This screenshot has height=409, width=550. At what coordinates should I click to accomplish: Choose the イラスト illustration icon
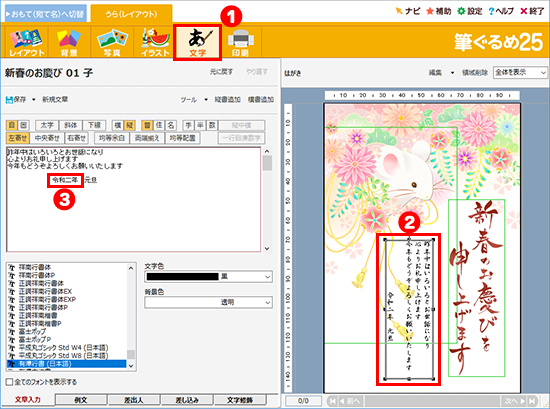click(x=155, y=42)
